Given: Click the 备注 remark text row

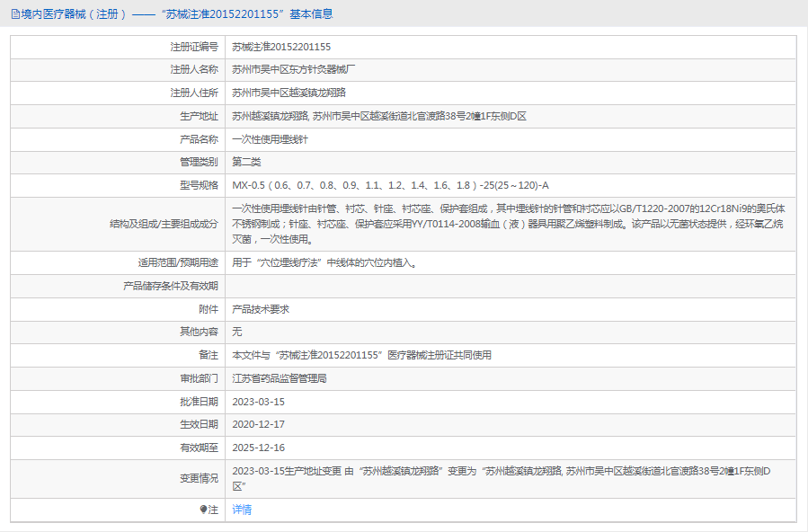Looking at the screenshot, I should (361, 355).
